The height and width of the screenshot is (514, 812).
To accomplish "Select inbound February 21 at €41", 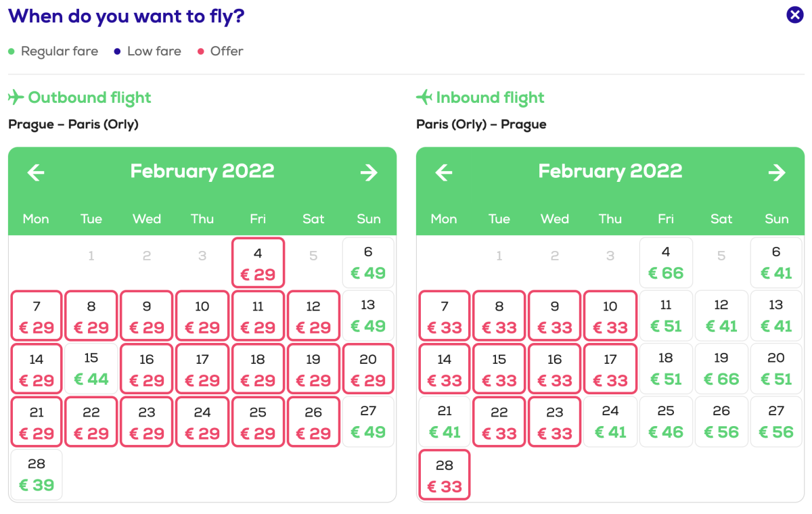I will tap(445, 421).
